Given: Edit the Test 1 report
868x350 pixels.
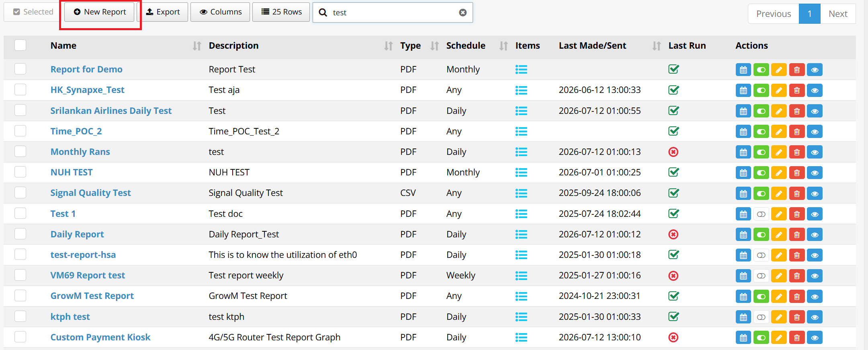Looking at the screenshot, I should (x=779, y=214).
